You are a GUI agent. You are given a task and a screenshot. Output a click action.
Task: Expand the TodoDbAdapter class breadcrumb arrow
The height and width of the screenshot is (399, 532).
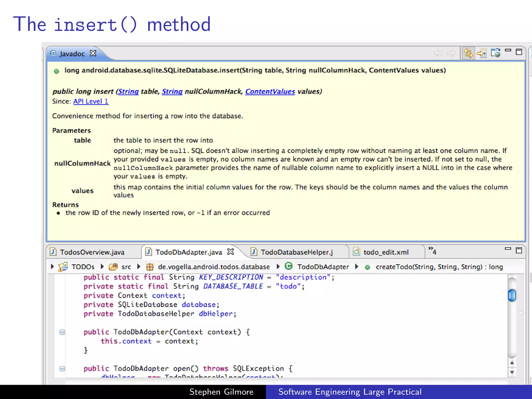tap(278, 267)
